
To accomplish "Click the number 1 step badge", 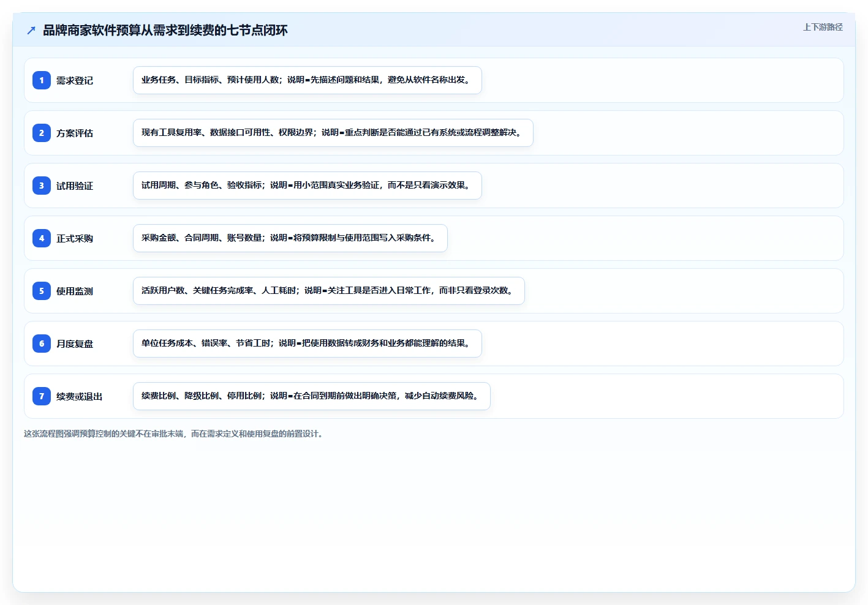I will 42,80.
